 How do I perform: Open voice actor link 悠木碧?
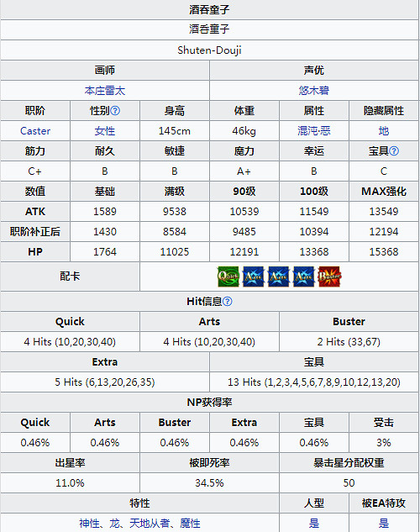tap(314, 91)
